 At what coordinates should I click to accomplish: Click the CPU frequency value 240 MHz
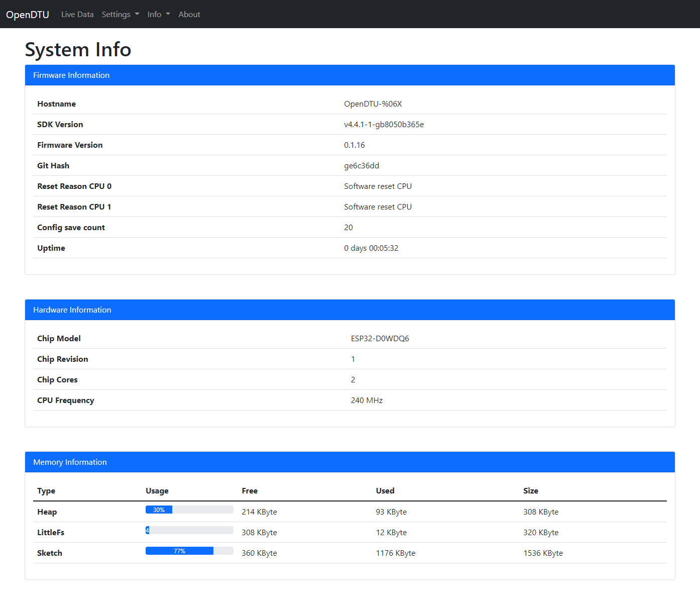coord(367,400)
